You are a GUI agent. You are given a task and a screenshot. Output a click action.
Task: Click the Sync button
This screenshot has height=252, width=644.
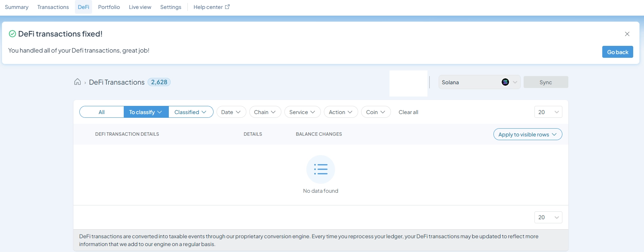click(x=546, y=82)
